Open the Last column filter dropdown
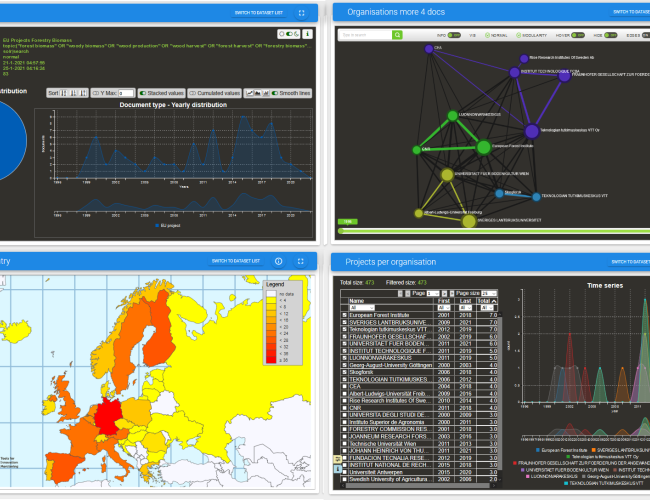 coord(466,308)
